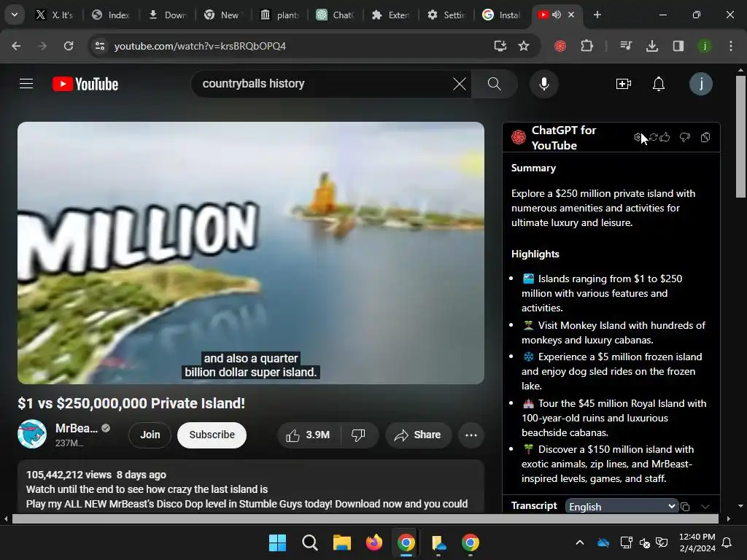
Task: Open the transcript language English dropdown
Action: click(622, 507)
